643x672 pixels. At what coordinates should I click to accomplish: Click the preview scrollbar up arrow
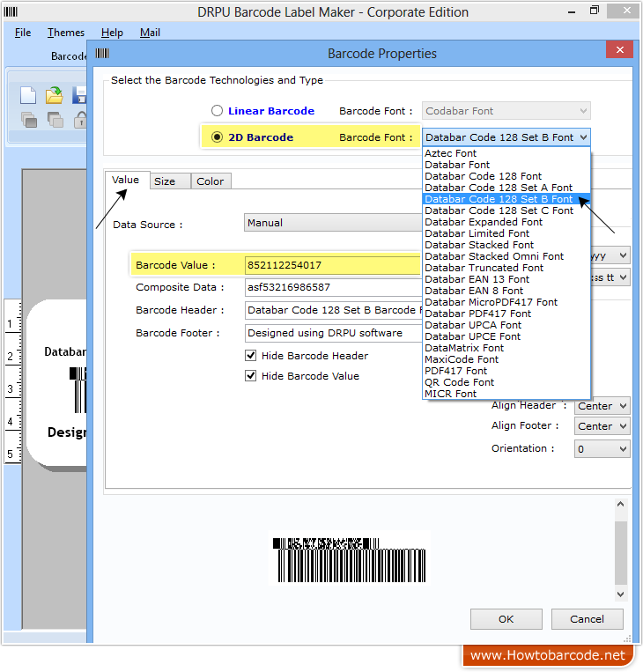point(620,505)
